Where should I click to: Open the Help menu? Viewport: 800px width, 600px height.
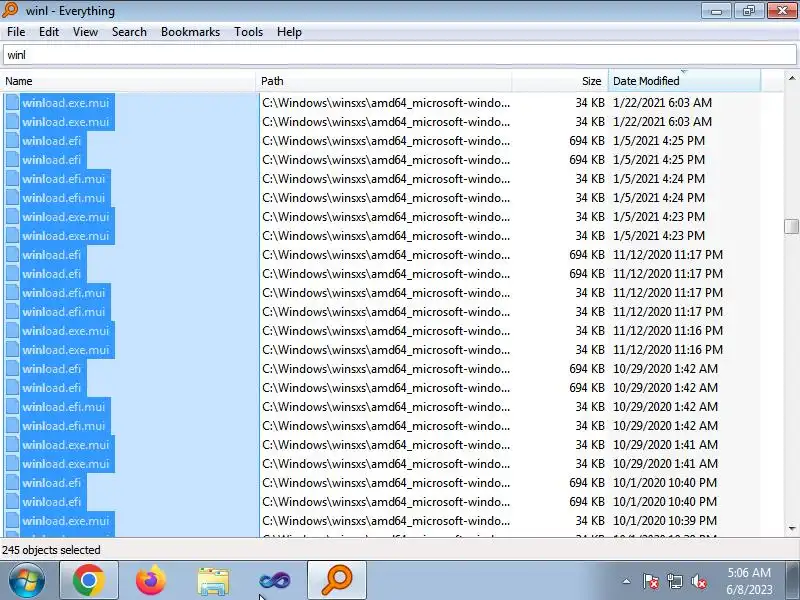(x=289, y=32)
